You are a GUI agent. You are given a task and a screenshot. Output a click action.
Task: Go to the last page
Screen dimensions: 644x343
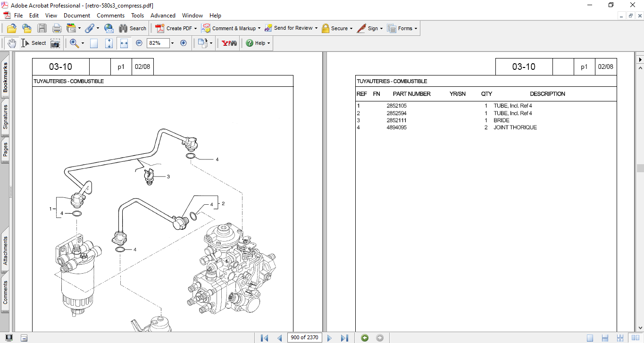344,337
